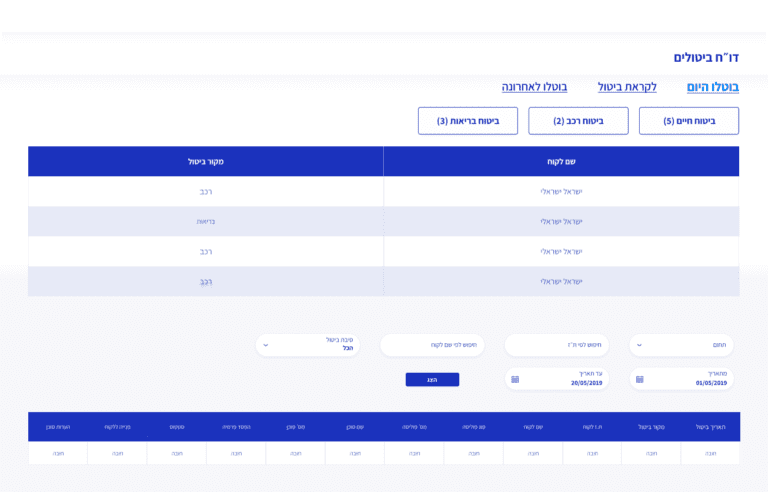Viewport: 768px width, 492px height.
Task: Click the תאריך ביטול header in bottom table
Action: tap(710, 427)
